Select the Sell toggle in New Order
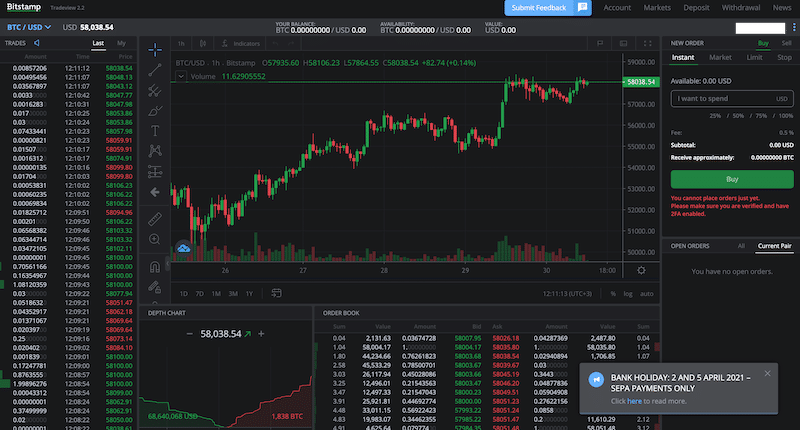 tap(786, 43)
